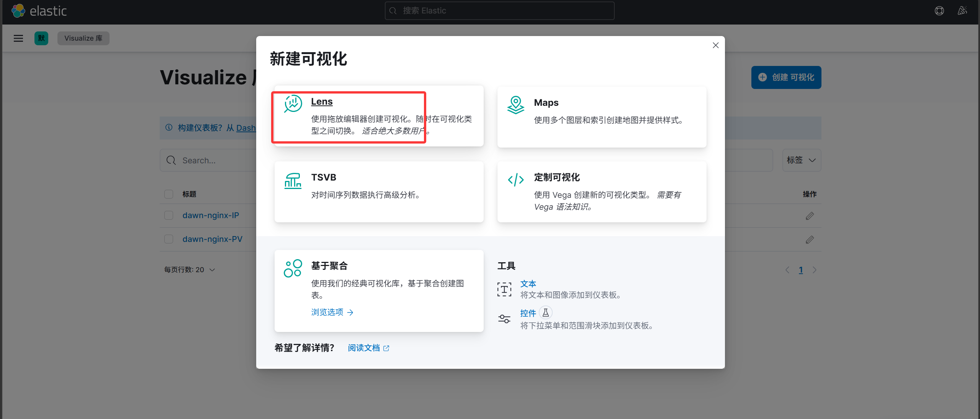Expand the 标签 filter dropdown

tap(802, 160)
